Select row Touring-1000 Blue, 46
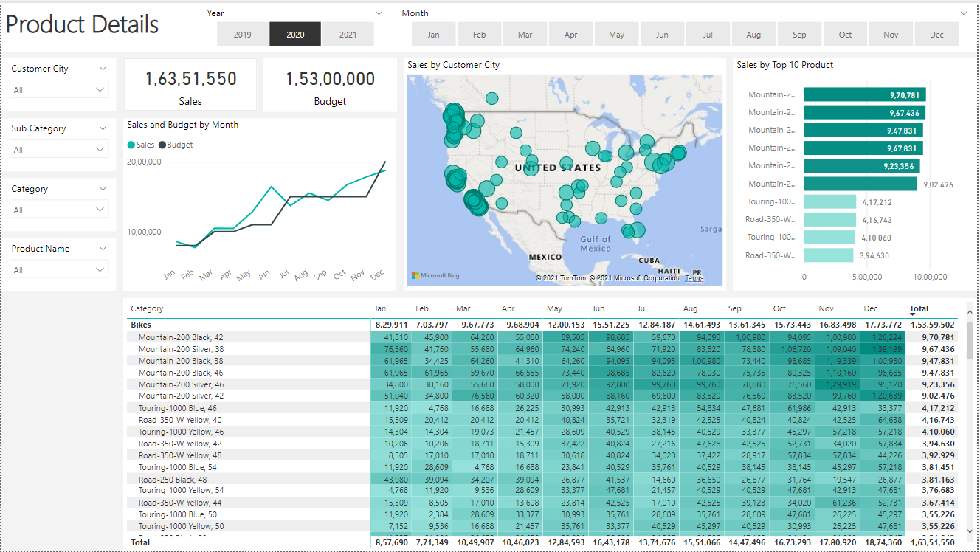The height and width of the screenshot is (552, 980). (x=178, y=408)
